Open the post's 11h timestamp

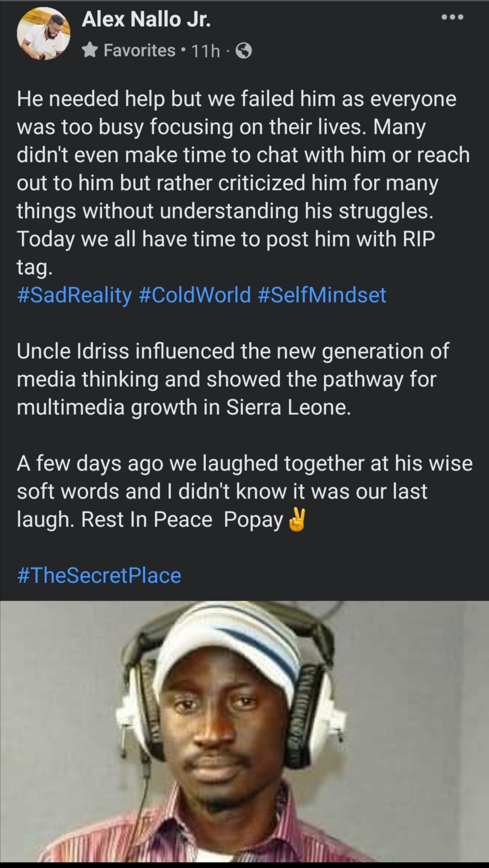pos(205,51)
